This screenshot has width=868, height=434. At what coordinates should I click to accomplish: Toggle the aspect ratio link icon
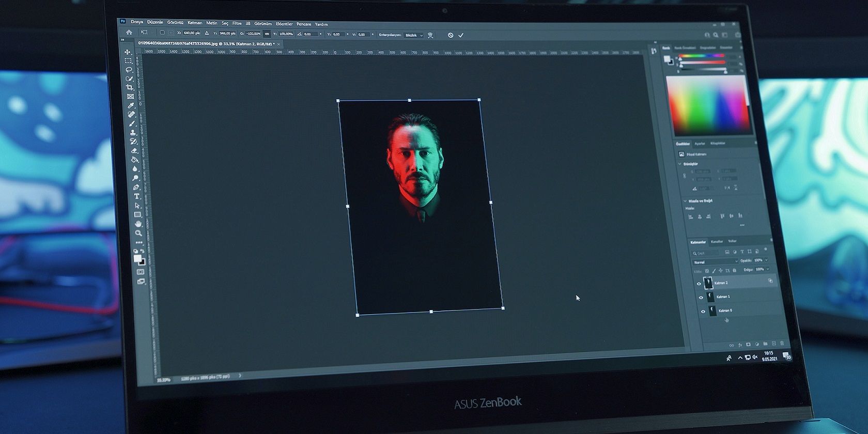coord(267,34)
